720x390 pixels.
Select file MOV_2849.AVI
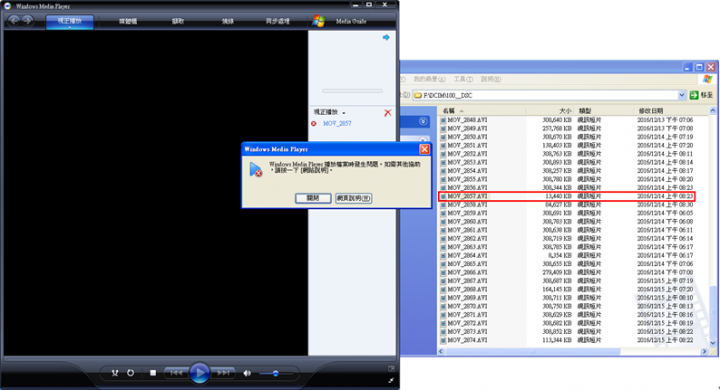pos(467,129)
